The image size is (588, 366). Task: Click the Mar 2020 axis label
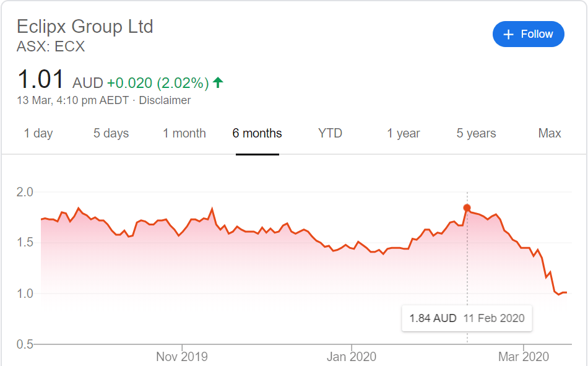(x=524, y=357)
